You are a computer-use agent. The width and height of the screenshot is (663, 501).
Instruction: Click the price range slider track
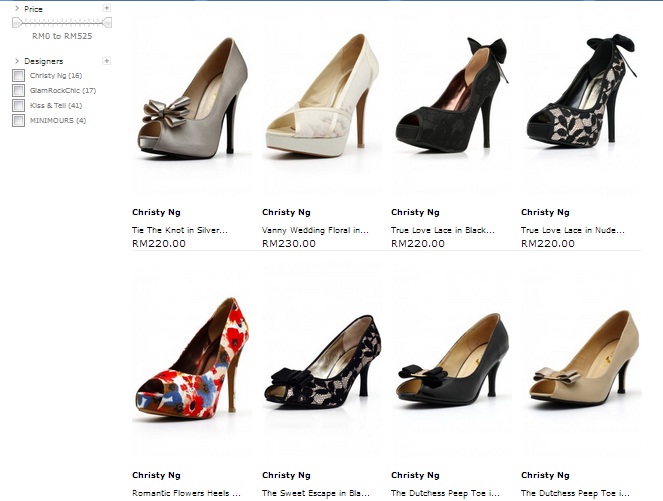(62, 22)
